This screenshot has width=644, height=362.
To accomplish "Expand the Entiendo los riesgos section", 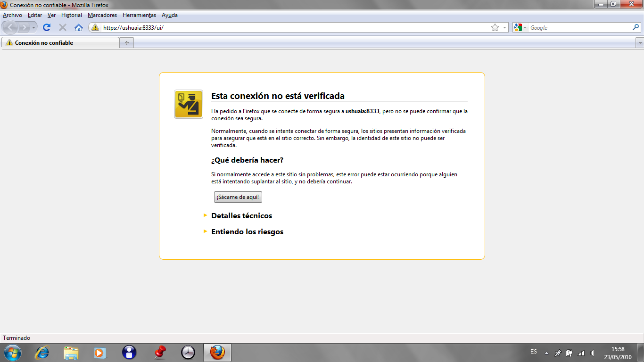I will pos(247,232).
